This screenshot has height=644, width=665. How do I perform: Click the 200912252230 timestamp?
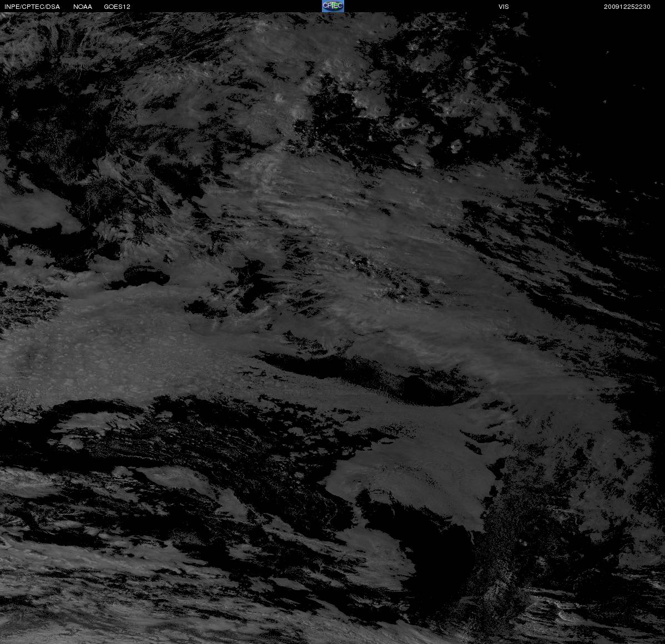(x=627, y=7)
